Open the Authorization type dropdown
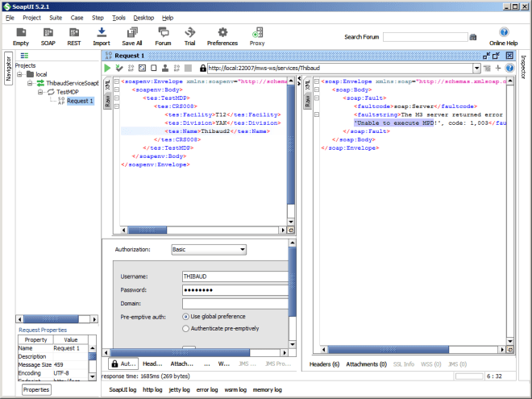Viewport: 532px width, 399px height. coord(209,250)
